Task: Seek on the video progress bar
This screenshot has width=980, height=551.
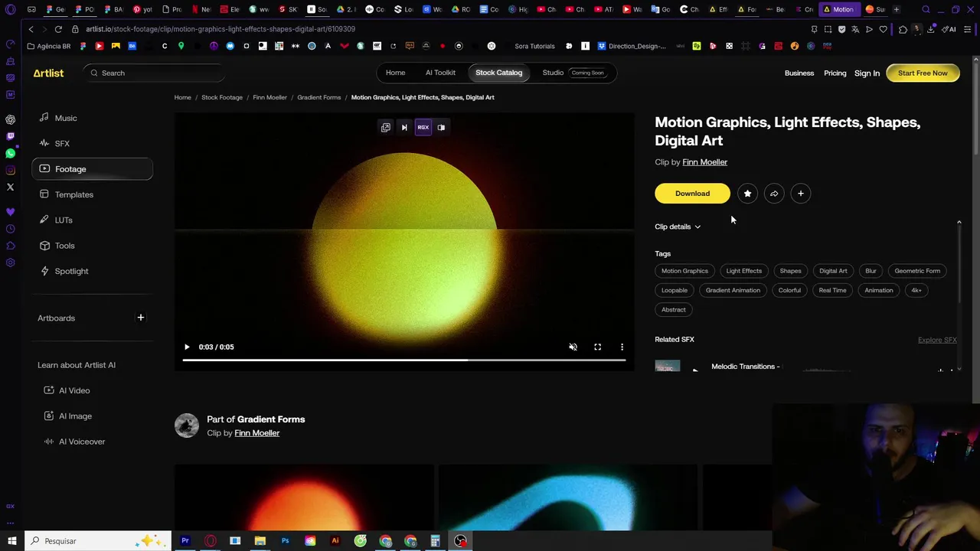Action: click(404, 360)
